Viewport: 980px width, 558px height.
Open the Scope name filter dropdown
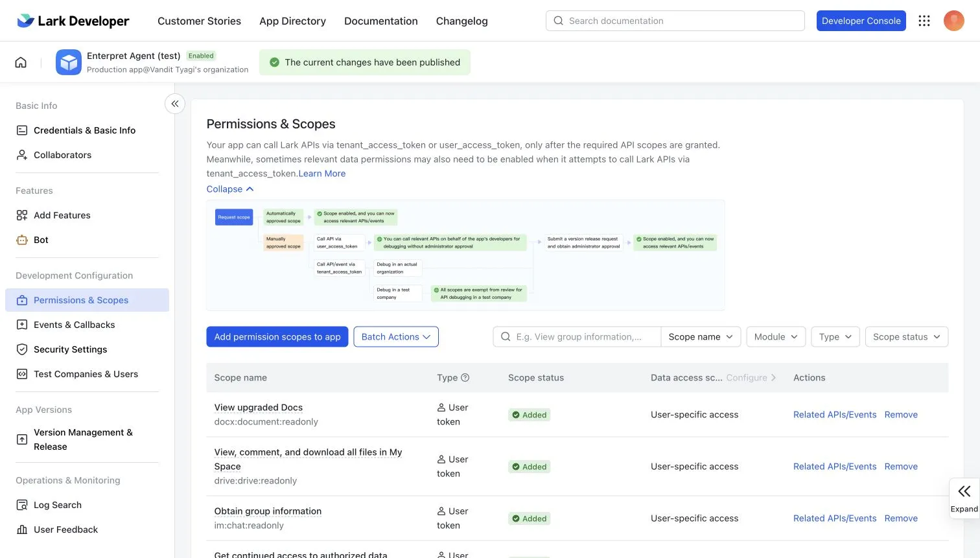click(x=701, y=337)
